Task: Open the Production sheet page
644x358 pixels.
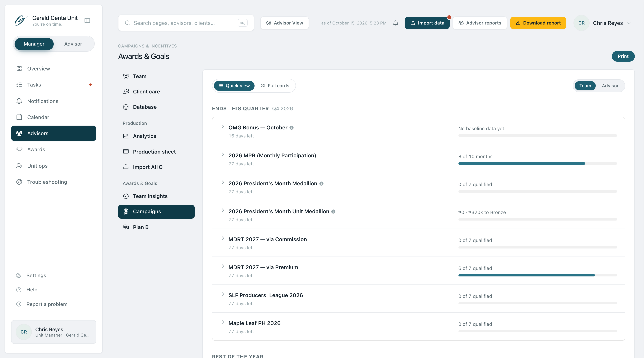Action: (x=156, y=152)
